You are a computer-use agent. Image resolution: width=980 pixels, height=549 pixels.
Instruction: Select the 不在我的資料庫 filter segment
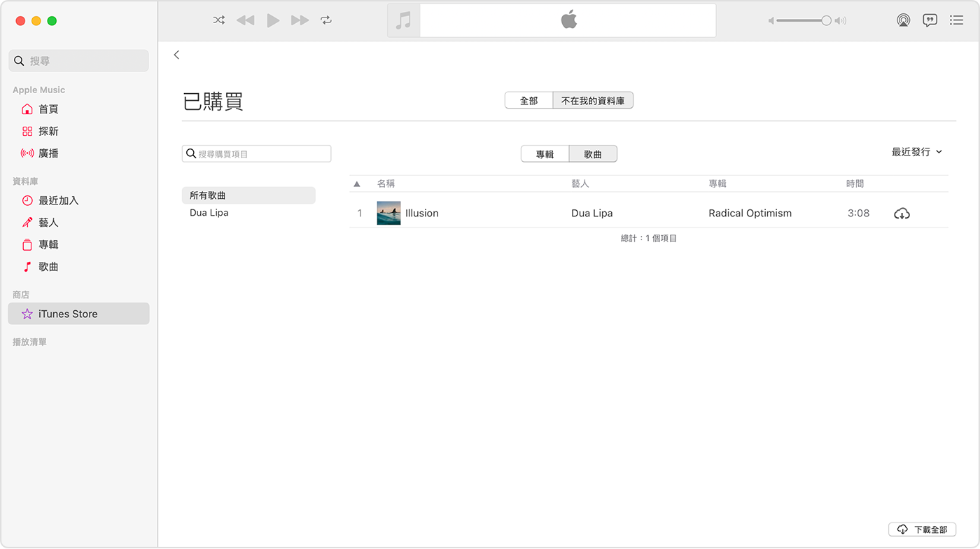(593, 101)
